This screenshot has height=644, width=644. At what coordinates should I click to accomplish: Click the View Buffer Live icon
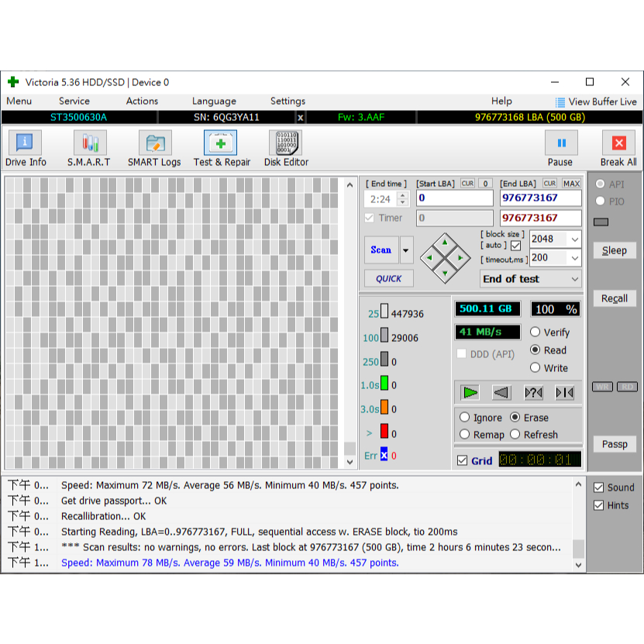point(560,102)
